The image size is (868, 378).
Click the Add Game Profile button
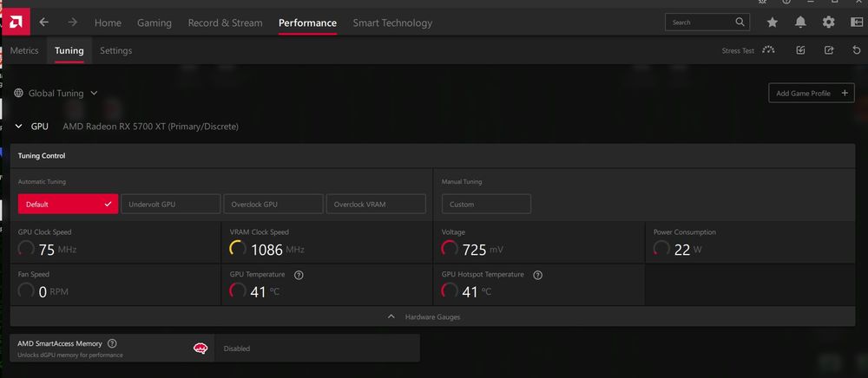coord(812,93)
